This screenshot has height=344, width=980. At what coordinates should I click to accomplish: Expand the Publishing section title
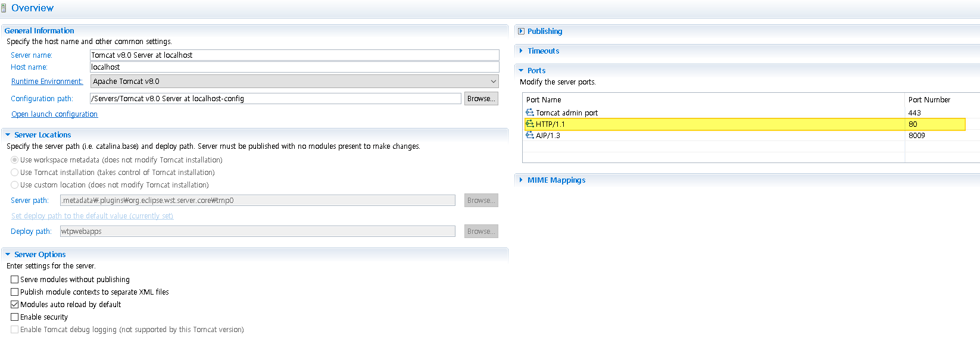[544, 31]
